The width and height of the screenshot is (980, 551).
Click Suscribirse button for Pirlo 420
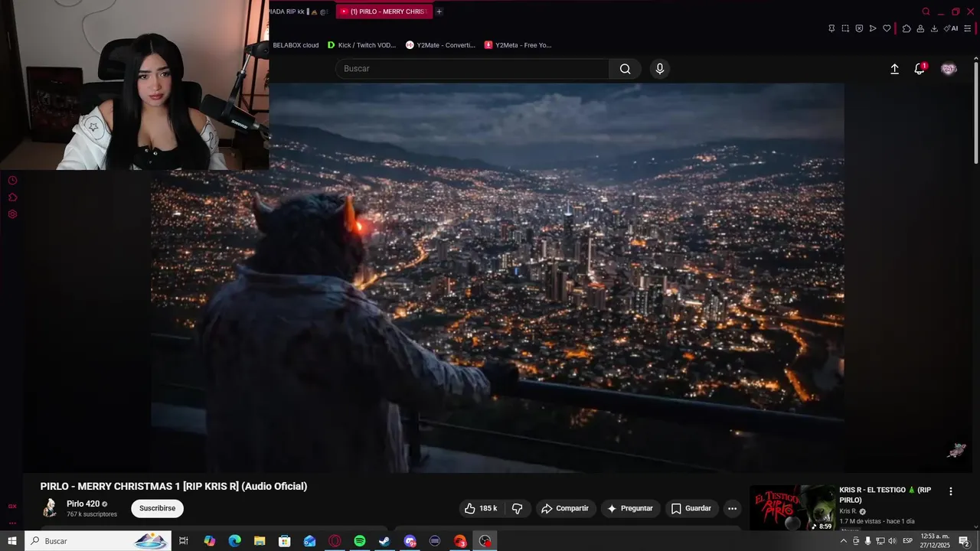click(157, 508)
